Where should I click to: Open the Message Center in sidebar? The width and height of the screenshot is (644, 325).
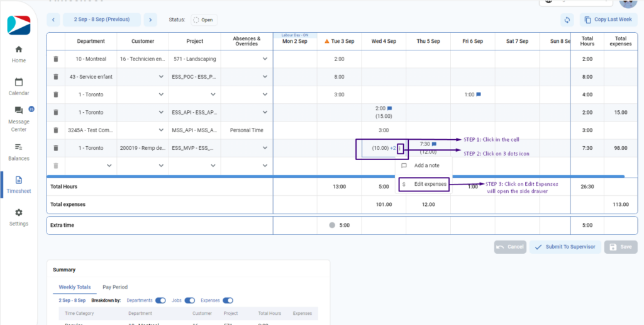(18, 119)
